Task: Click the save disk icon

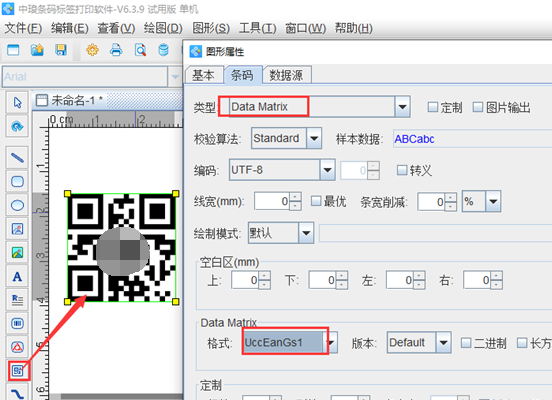Action: coord(61,50)
